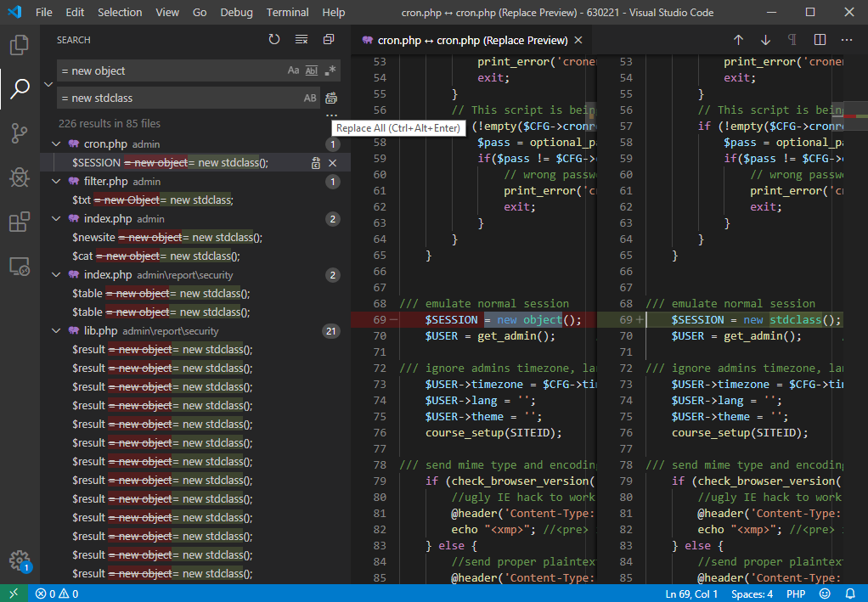Open the Debug view icon

pyautogui.click(x=20, y=177)
